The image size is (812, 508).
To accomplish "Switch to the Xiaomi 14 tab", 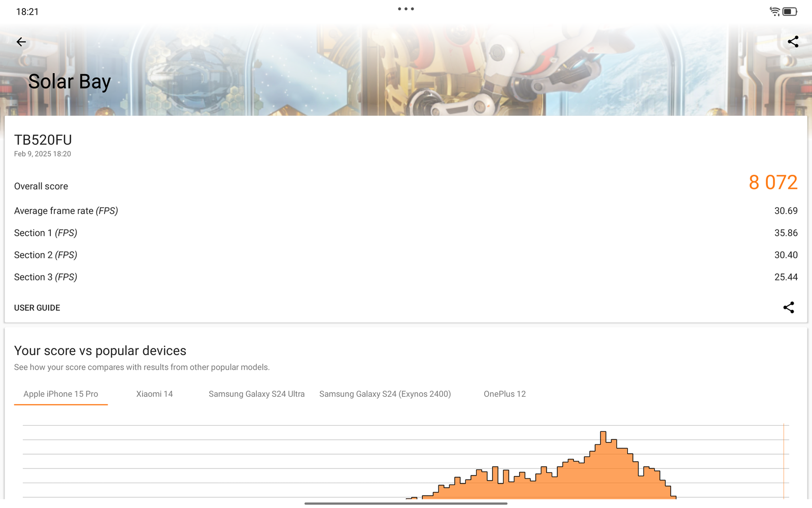I will (154, 394).
